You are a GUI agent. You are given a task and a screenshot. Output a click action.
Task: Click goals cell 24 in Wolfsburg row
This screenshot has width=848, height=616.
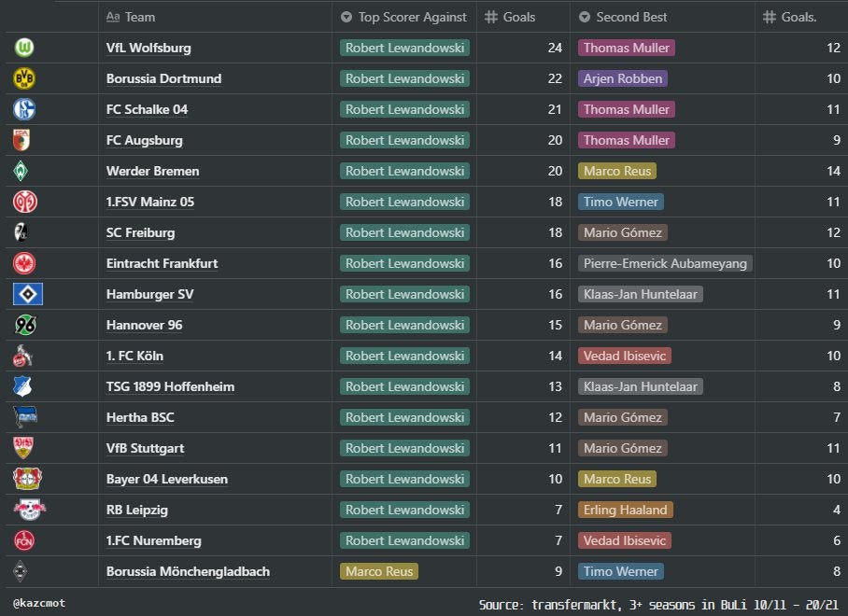point(523,48)
